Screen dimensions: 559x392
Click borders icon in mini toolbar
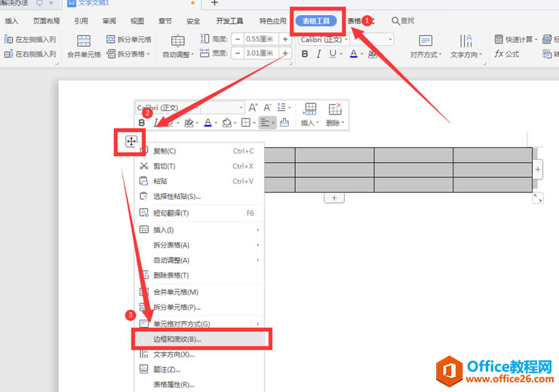[x=246, y=123]
